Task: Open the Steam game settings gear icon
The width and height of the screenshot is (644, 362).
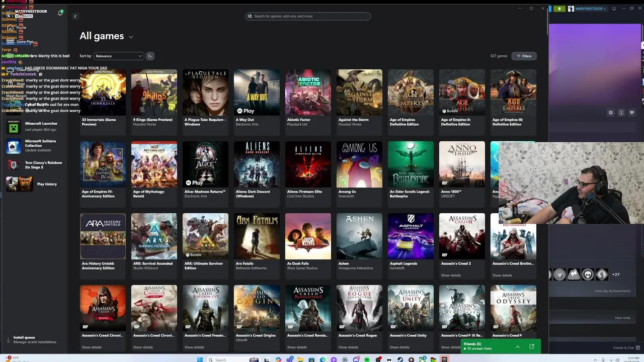Action: 611,113
